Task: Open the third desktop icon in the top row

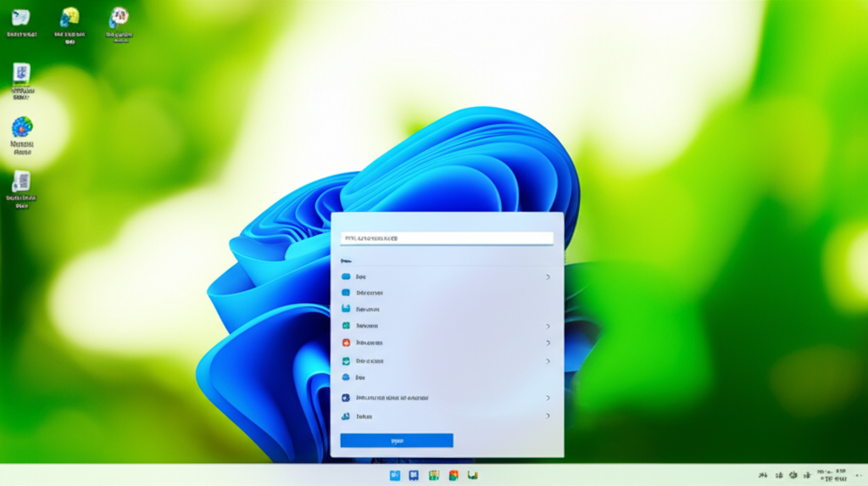Action: click(x=119, y=19)
